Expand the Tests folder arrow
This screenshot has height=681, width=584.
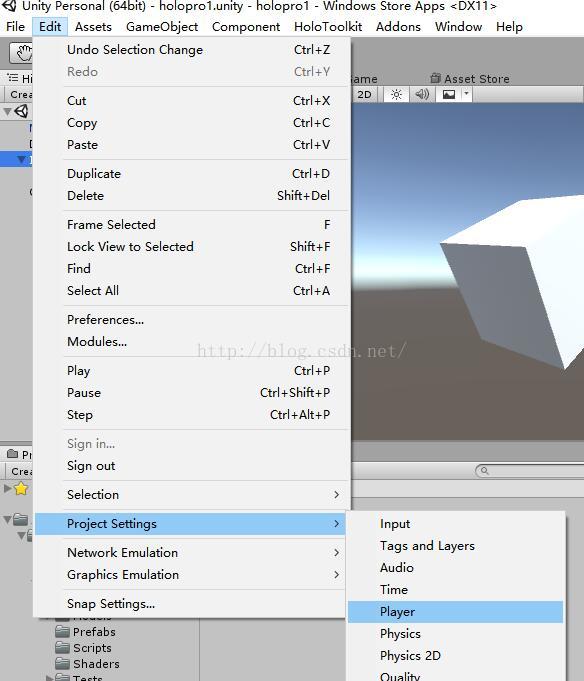[x=50, y=678]
